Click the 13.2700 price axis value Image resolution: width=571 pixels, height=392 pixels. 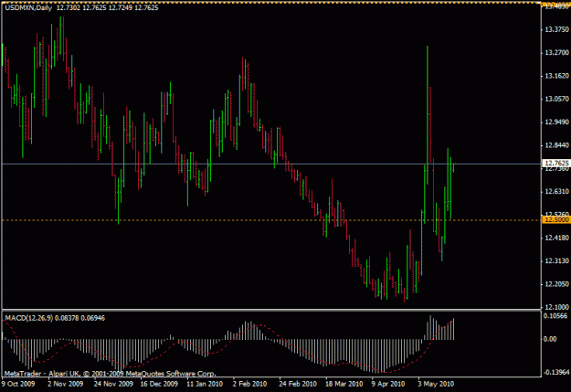click(556, 52)
